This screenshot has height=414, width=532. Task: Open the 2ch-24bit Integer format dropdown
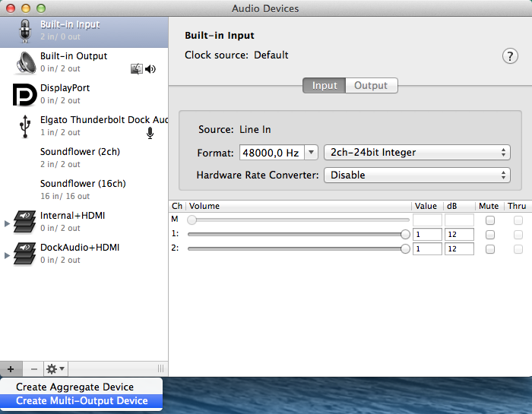416,153
